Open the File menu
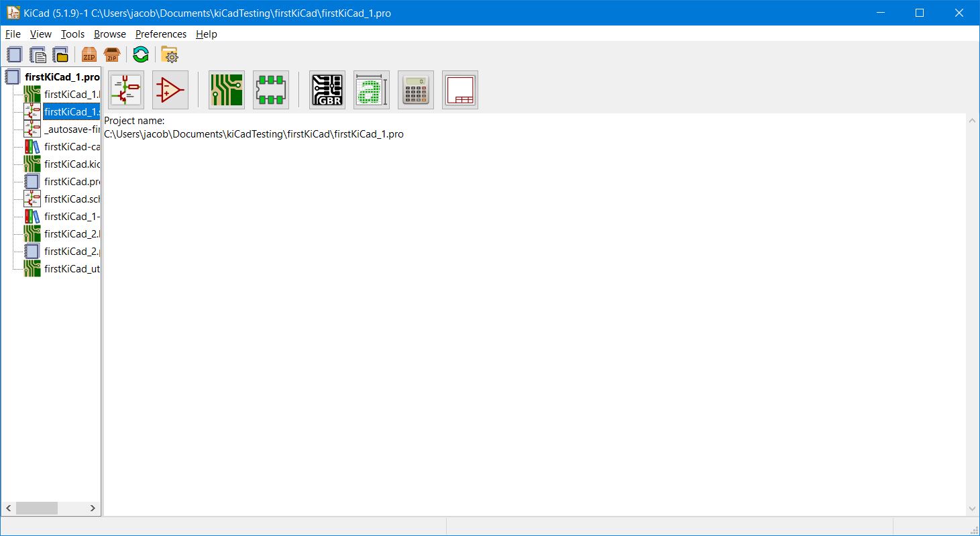Viewport: 980px width, 536px height. tap(13, 34)
